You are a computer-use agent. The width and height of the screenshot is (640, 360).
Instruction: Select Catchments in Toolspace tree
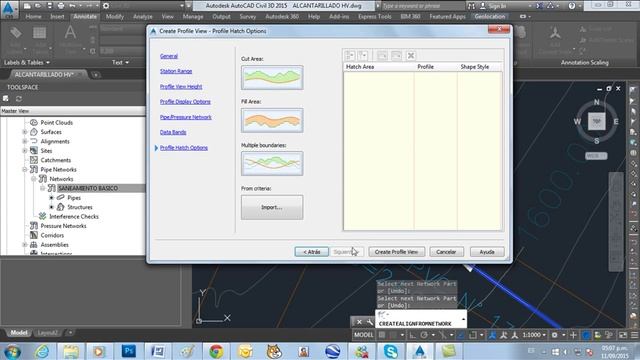click(56, 160)
